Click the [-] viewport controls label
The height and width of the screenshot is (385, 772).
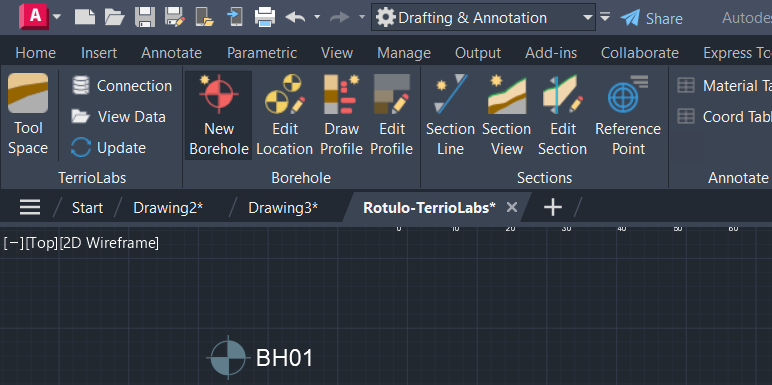pos(13,243)
